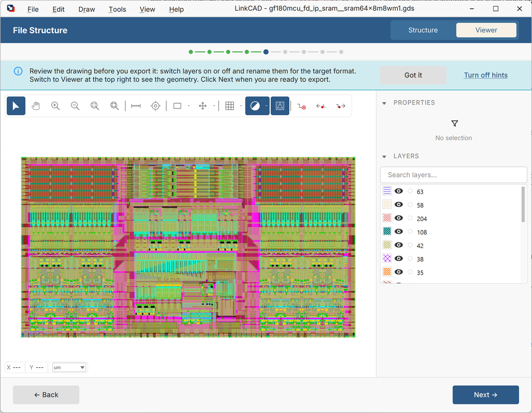The height and width of the screenshot is (413, 532).
Task: Toggle the grid display icon
Action: point(230,106)
